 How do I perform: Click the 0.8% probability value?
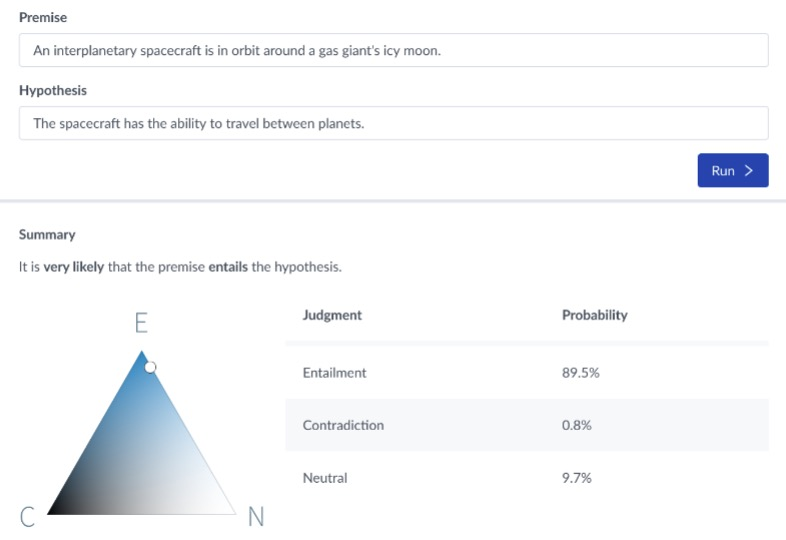577,425
